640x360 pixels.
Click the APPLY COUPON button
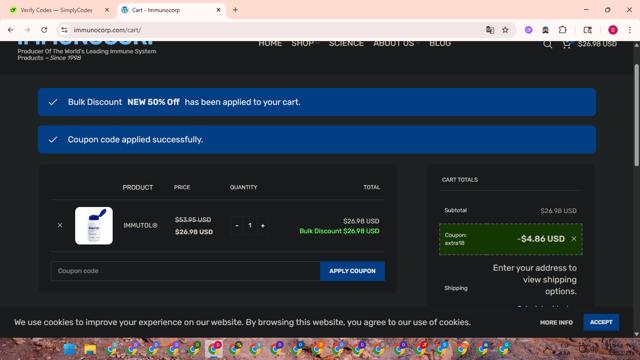click(x=352, y=271)
